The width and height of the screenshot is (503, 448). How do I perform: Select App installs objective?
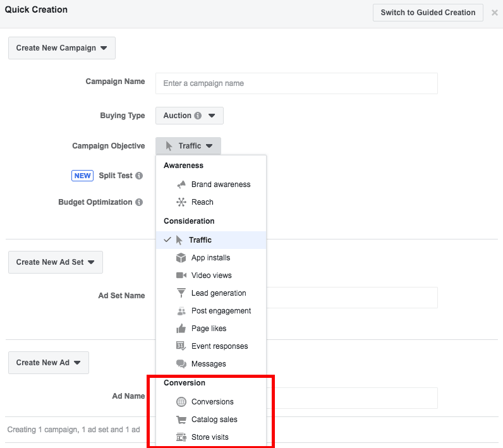pos(211,258)
